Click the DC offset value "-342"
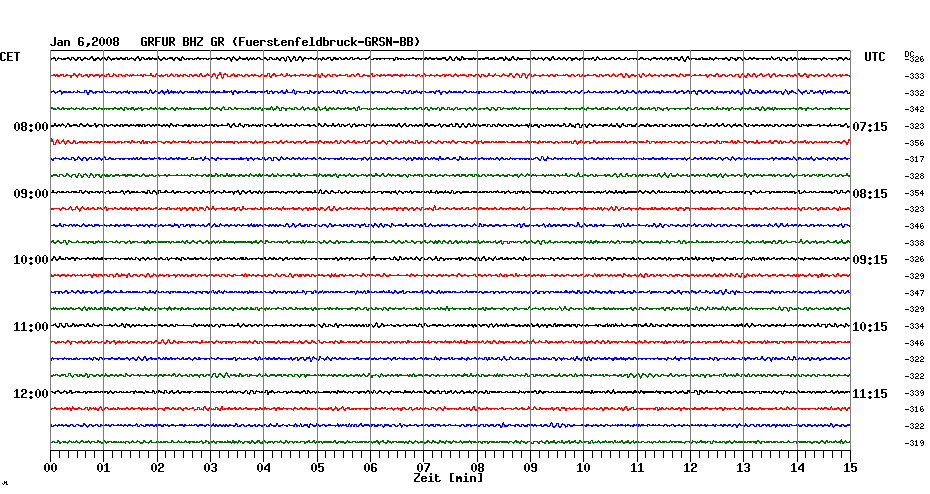The width and height of the screenshot is (930, 494). pyautogui.click(x=914, y=110)
